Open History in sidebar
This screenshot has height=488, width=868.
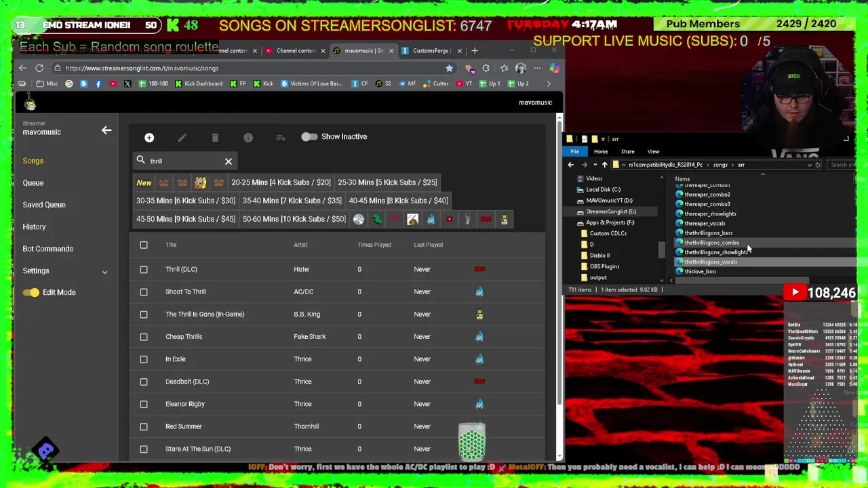[x=34, y=227]
